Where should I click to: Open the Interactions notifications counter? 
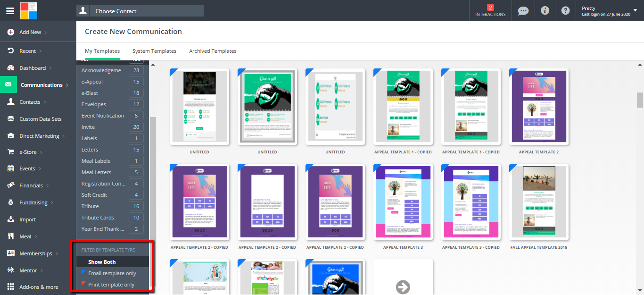490,11
